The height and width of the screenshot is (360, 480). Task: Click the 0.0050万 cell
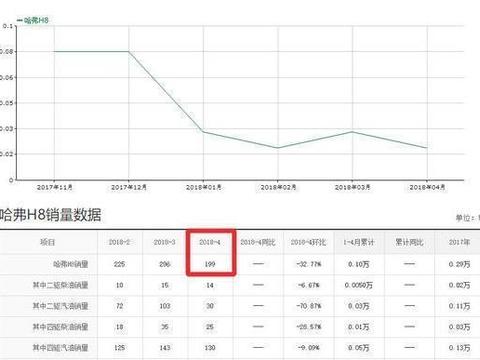pyautogui.click(x=359, y=285)
